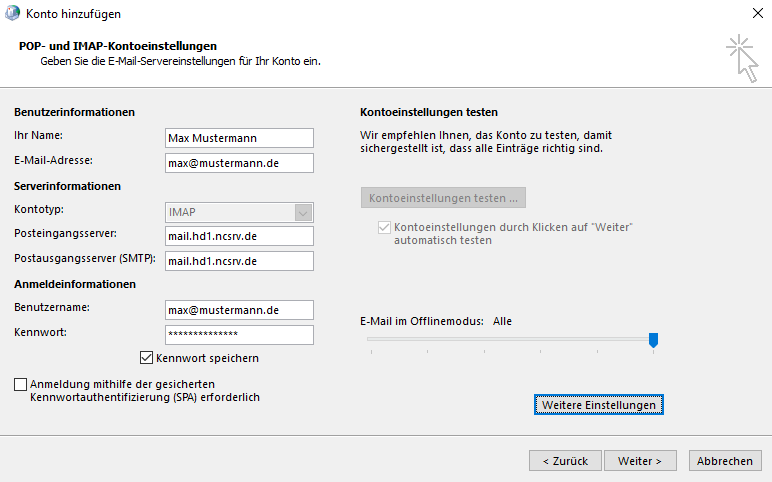Toggle automatic account test on Weiter checkbox

[384, 228]
